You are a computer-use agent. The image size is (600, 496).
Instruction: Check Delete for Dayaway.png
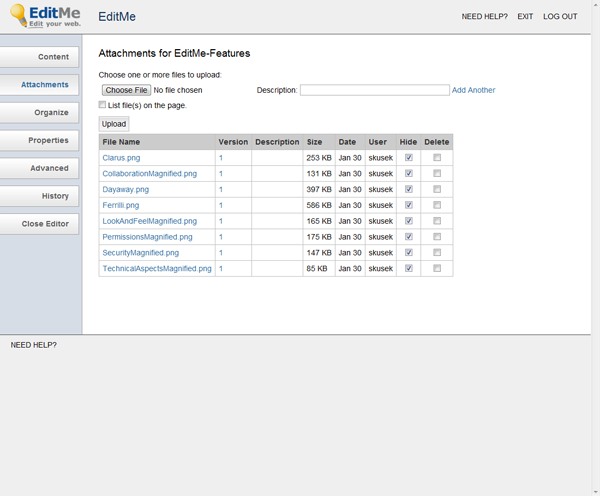pos(437,189)
